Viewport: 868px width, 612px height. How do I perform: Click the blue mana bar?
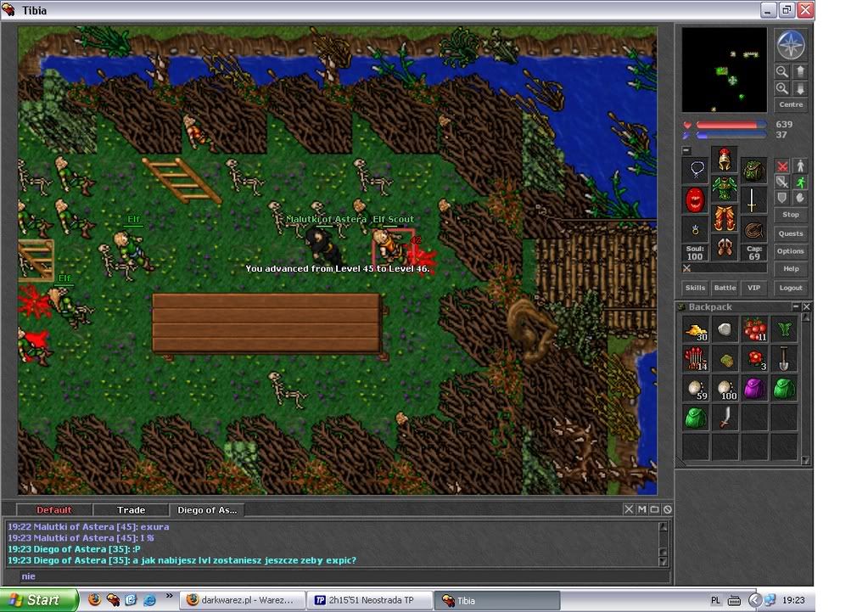[731, 135]
